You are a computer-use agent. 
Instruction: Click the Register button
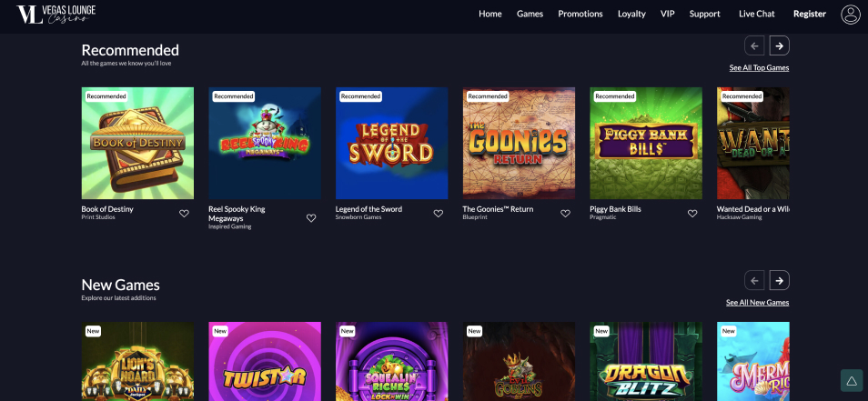pos(810,14)
